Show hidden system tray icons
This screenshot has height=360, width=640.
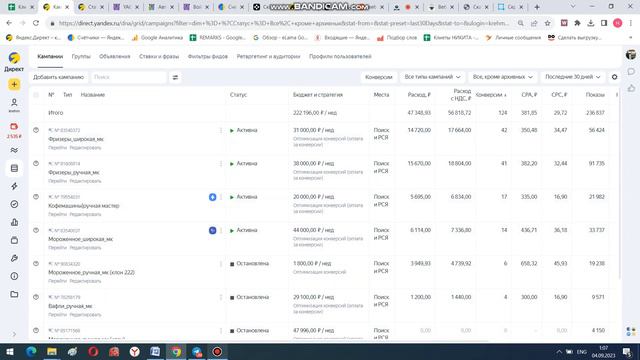(559, 352)
